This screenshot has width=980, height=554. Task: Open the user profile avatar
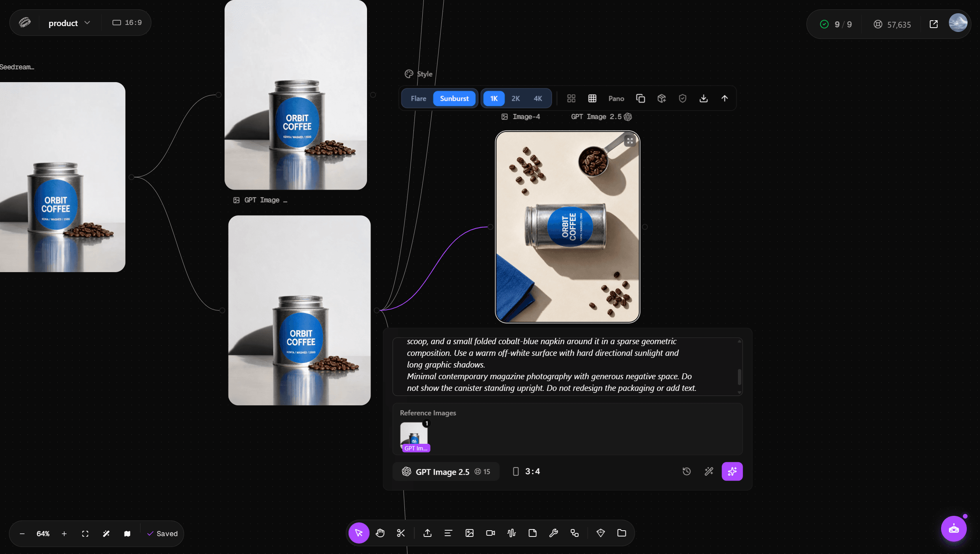[958, 23]
